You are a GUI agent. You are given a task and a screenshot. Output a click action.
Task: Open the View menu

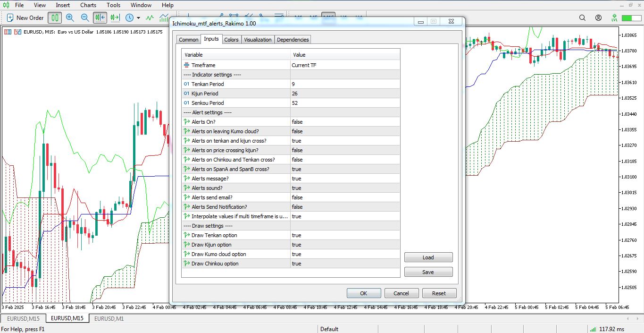pos(40,5)
